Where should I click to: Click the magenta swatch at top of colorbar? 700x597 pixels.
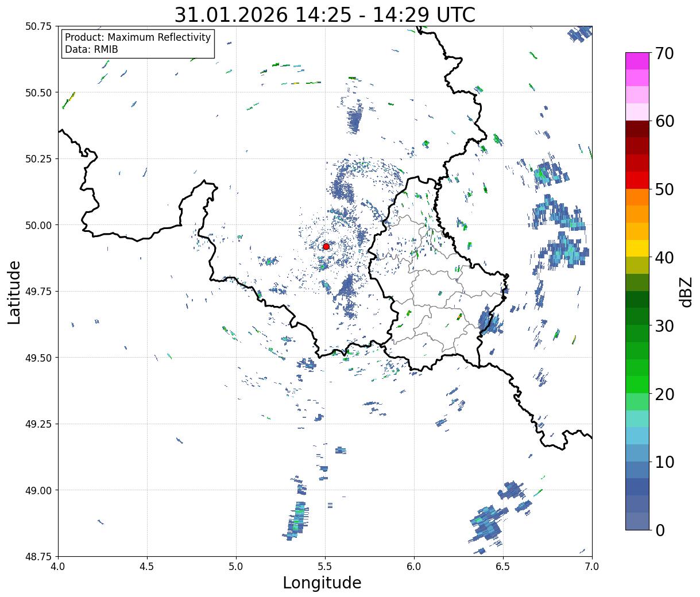(x=637, y=61)
